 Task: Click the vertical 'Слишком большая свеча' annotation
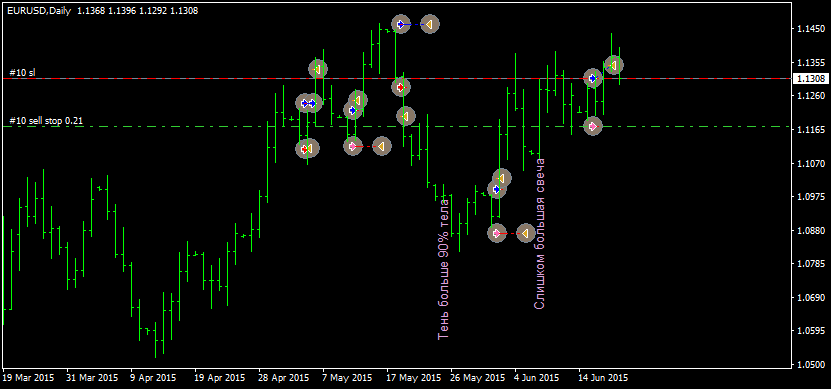[x=540, y=233]
